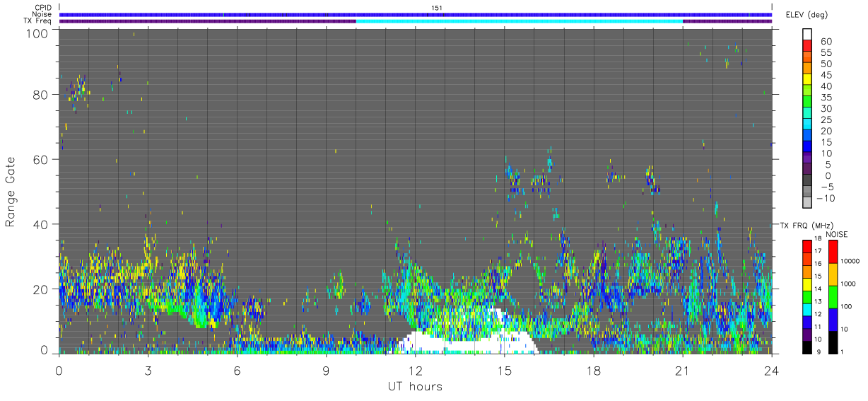
Task: Pick the green ELEV swatch between 30 and 35
Action: click(807, 103)
